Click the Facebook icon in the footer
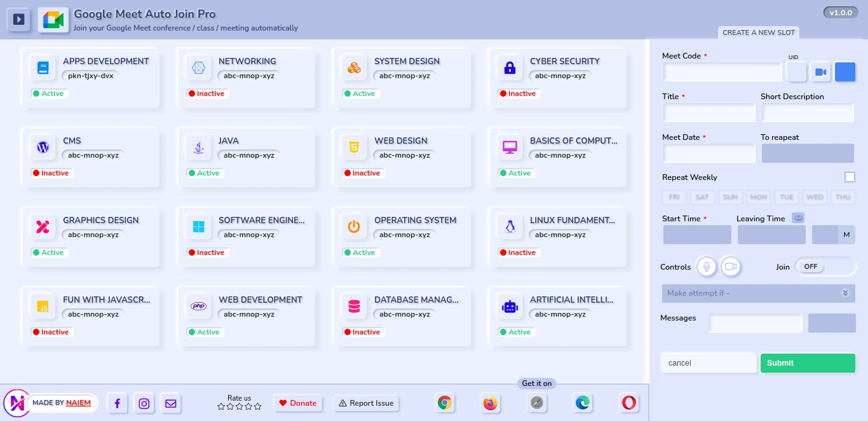868x421 pixels. pos(117,403)
